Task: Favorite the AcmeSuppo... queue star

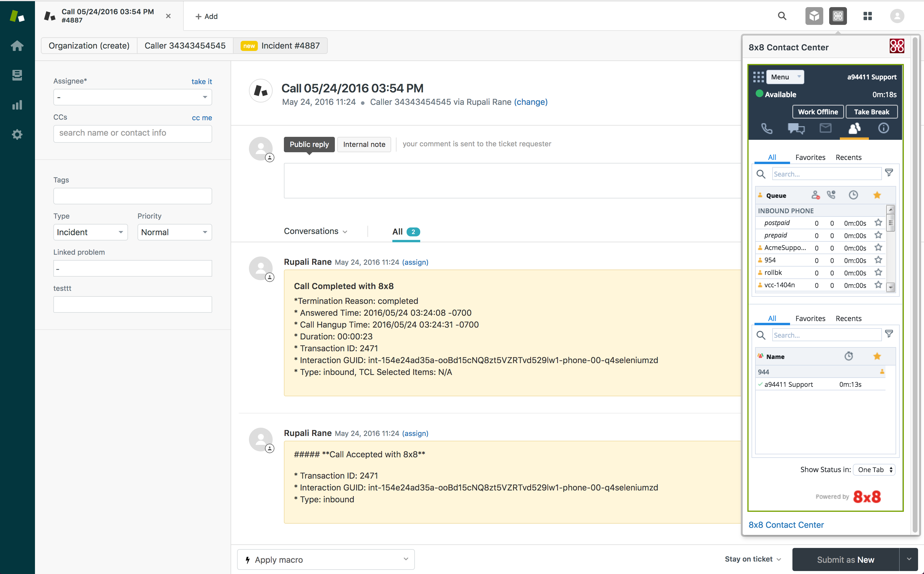Action: 878,248
